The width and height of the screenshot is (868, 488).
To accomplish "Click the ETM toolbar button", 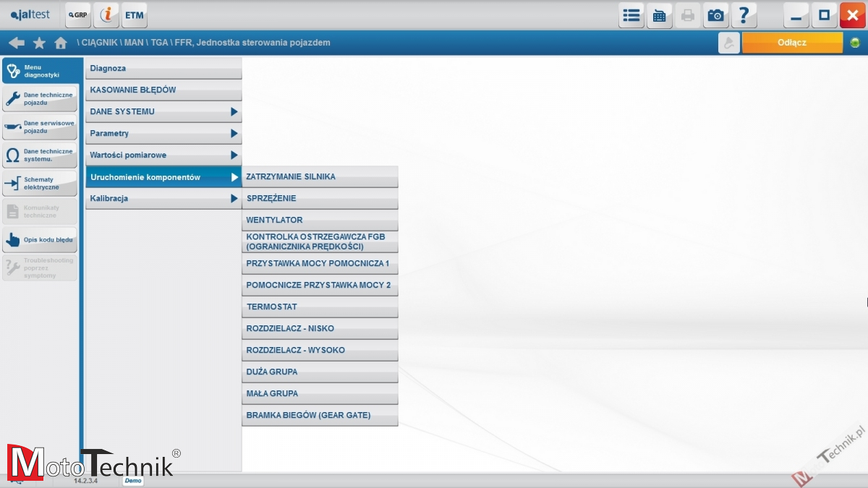I will (134, 15).
